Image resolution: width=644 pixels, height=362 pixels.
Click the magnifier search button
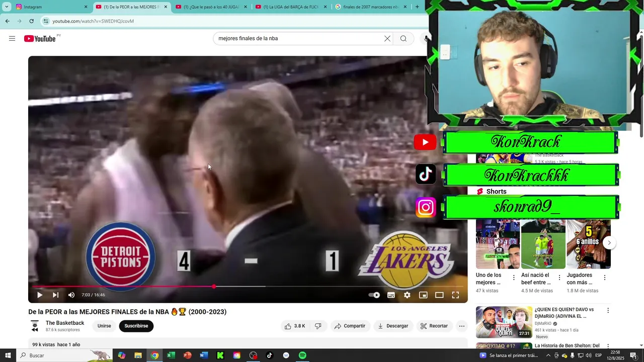coord(404,39)
